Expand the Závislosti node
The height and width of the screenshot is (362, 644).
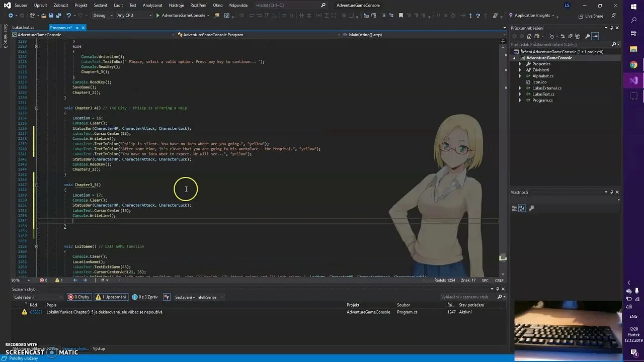[520, 70]
